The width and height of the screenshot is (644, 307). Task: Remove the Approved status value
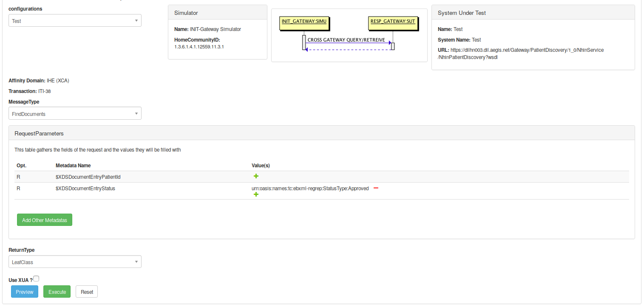tap(376, 189)
